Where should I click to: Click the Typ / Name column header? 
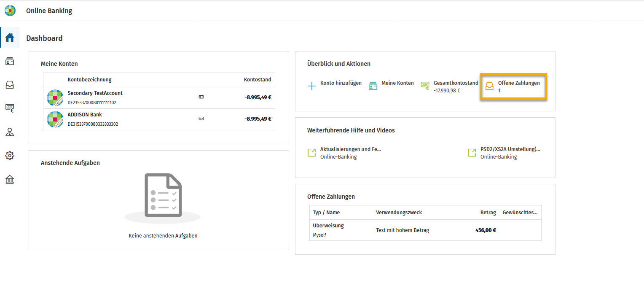(326, 212)
